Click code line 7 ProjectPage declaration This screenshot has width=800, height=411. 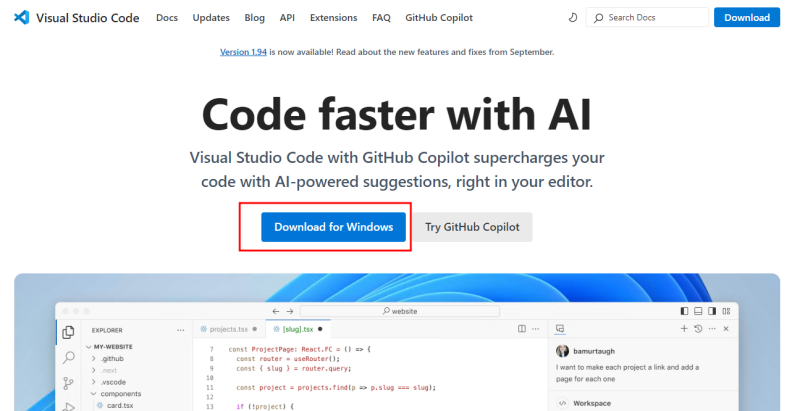tap(300, 349)
